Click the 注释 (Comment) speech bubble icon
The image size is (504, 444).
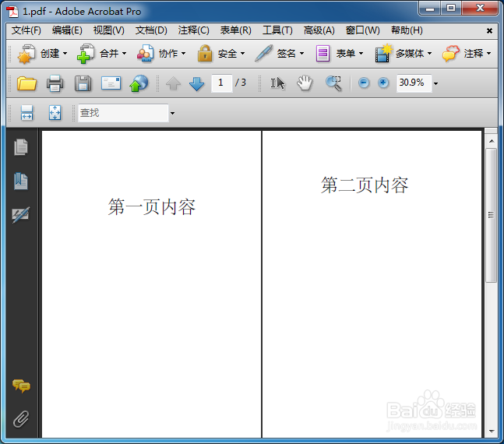tap(451, 54)
